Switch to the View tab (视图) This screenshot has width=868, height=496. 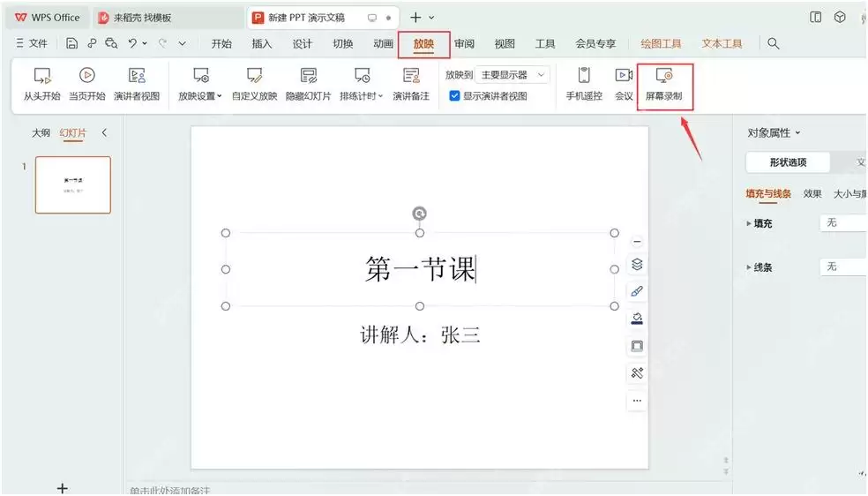[x=505, y=44]
